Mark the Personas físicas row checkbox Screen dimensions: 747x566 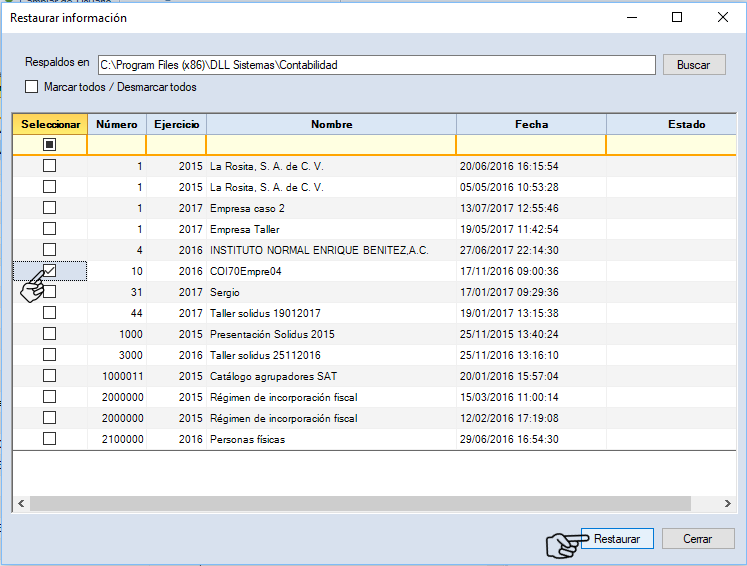(x=49, y=438)
